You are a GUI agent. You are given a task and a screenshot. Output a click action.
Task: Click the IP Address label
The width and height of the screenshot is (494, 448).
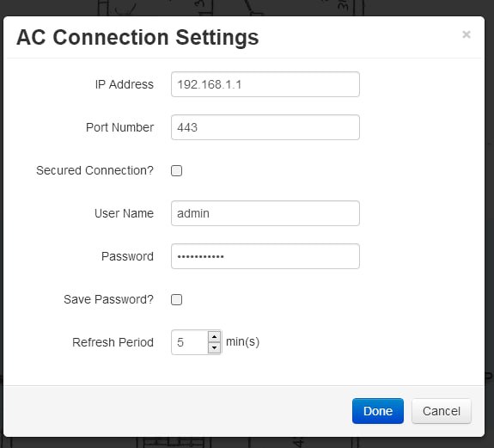pyautogui.click(x=125, y=84)
